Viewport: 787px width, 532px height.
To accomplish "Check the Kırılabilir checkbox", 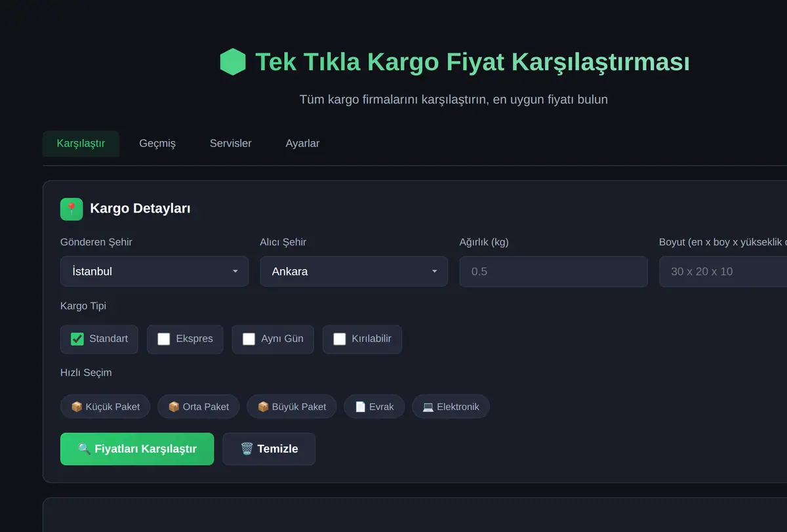I will point(340,339).
